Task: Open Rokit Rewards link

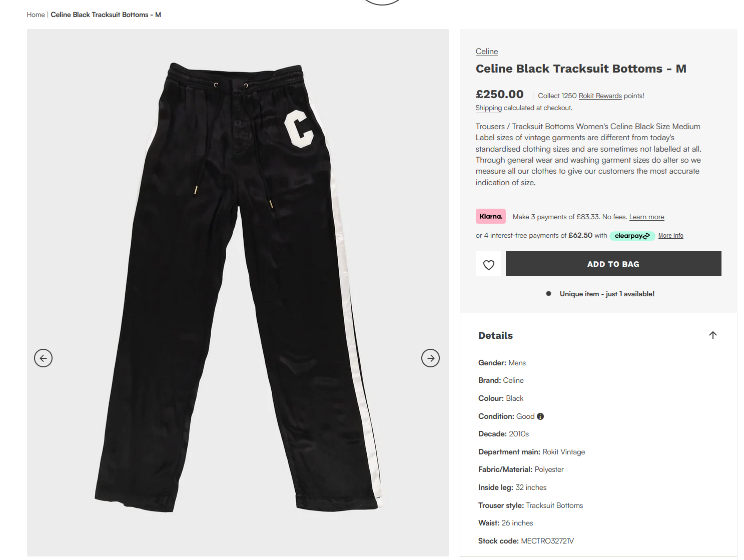Action: [600, 96]
